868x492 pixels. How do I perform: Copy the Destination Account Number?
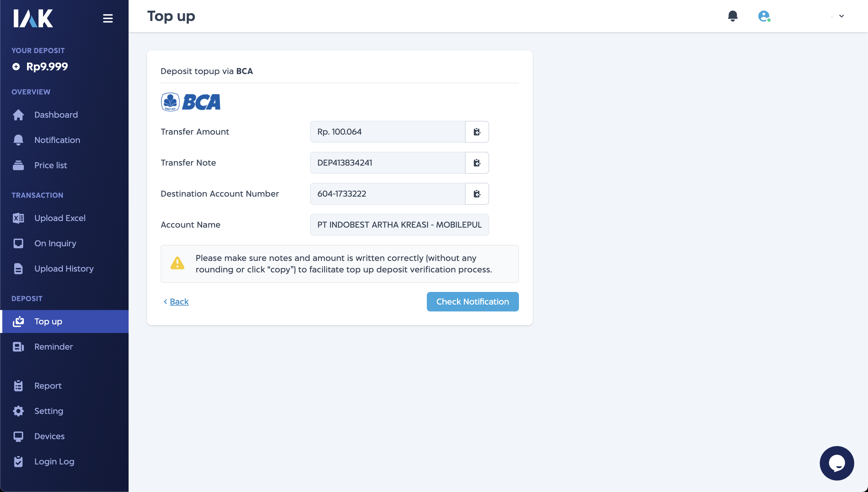(x=477, y=194)
